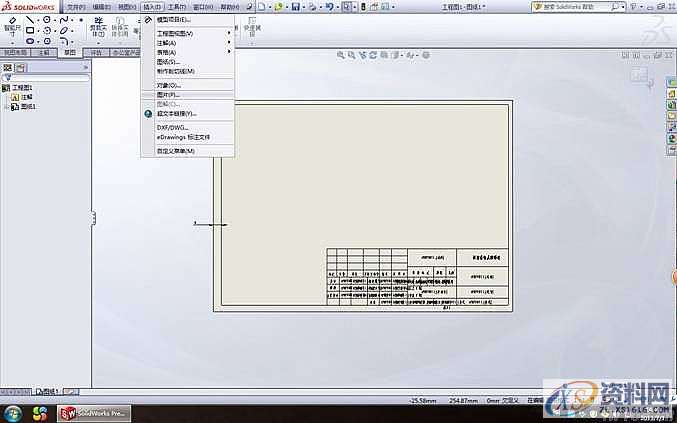
Task: Select the Smart Dimension tool
Action: click(x=12, y=28)
